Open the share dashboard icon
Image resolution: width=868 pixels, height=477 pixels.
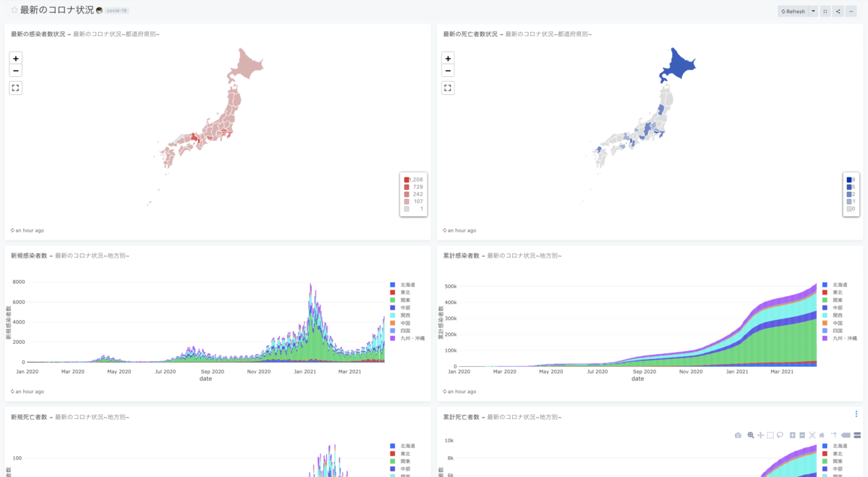[x=838, y=11]
